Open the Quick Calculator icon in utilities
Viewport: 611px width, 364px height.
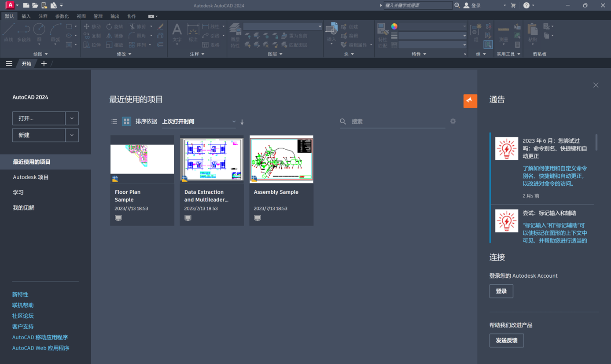click(517, 45)
